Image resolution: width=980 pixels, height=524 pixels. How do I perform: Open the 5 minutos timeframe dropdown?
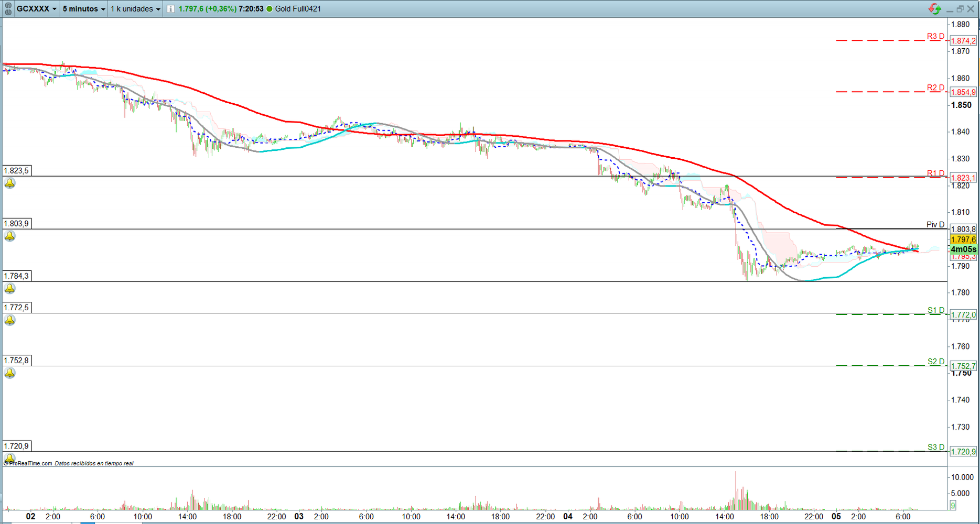click(x=84, y=9)
